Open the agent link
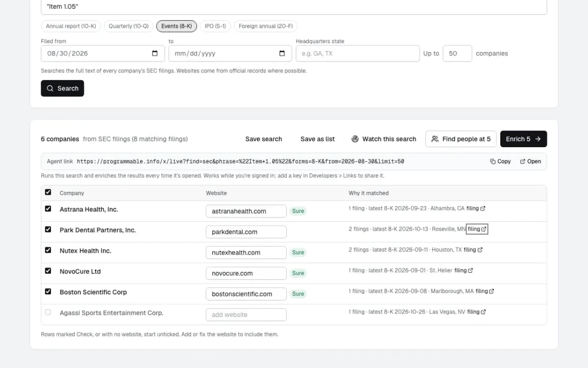588x368 pixels. (531, 161)
